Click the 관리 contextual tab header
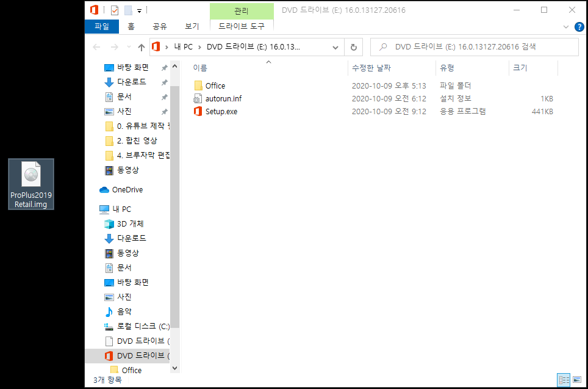The width and height of the screenshot is (588, 389). click(x=242, y=11)
